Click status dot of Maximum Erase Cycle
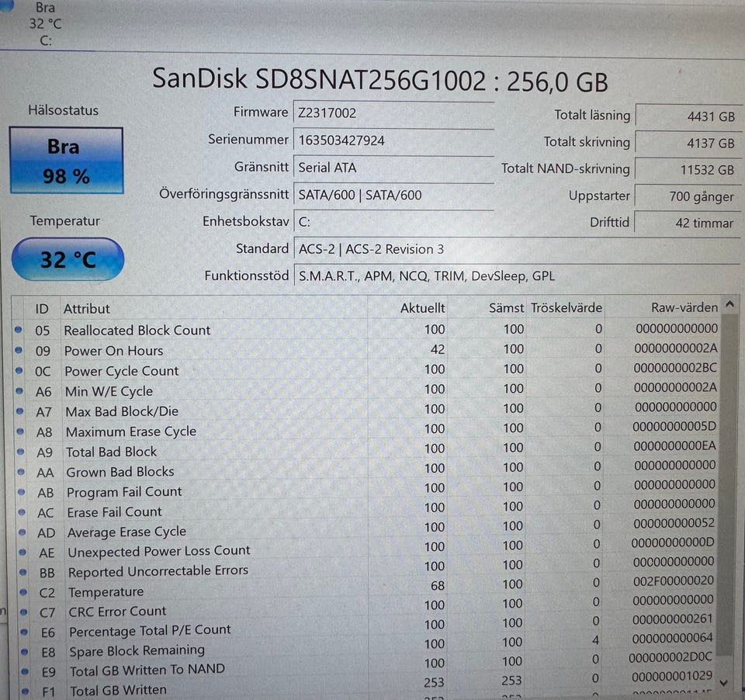Viewport: 745px width, 700px height. 20,431
